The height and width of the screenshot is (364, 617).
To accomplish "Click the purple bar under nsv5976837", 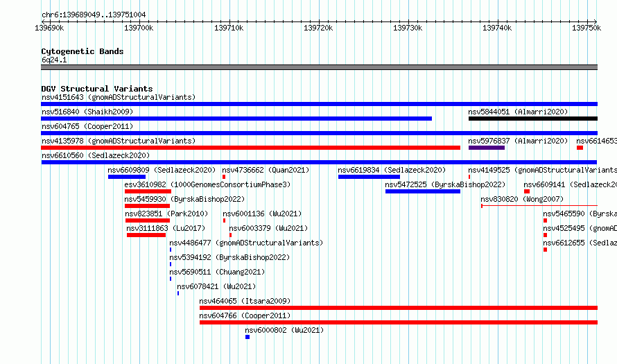I will tap(487, 148).
